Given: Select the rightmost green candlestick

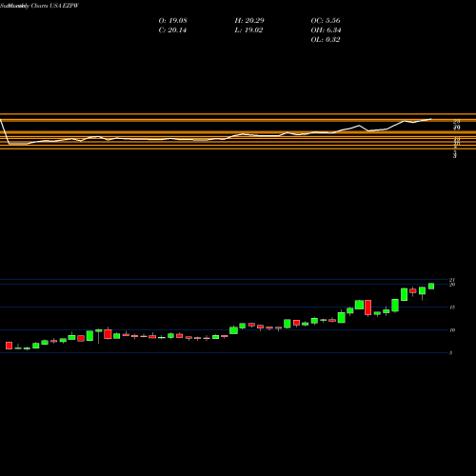Looking at the screenshot, I should (431, 287).
